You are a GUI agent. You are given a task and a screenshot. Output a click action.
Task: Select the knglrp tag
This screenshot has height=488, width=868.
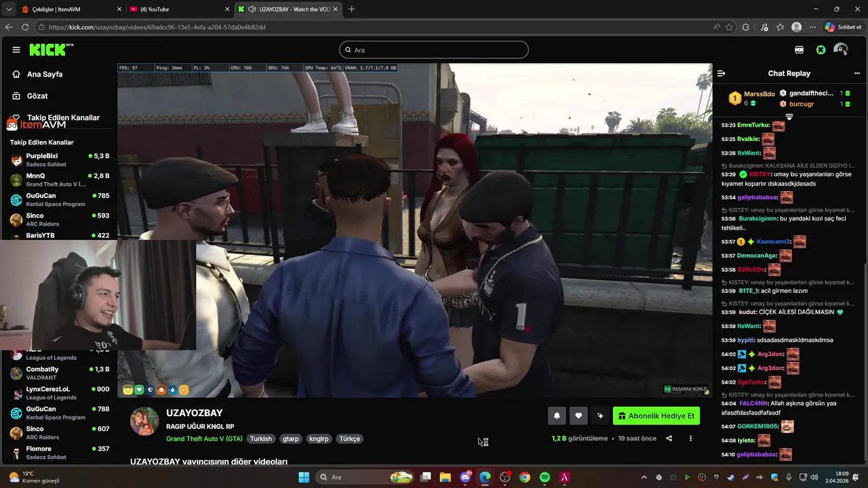pyautogui.click(x=319, y=439)
